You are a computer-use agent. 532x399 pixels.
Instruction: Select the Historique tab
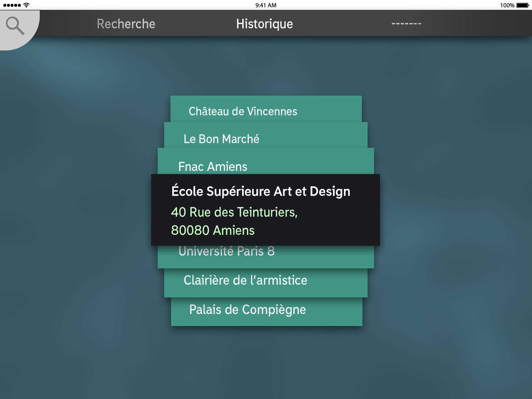[x=264, y=24]
